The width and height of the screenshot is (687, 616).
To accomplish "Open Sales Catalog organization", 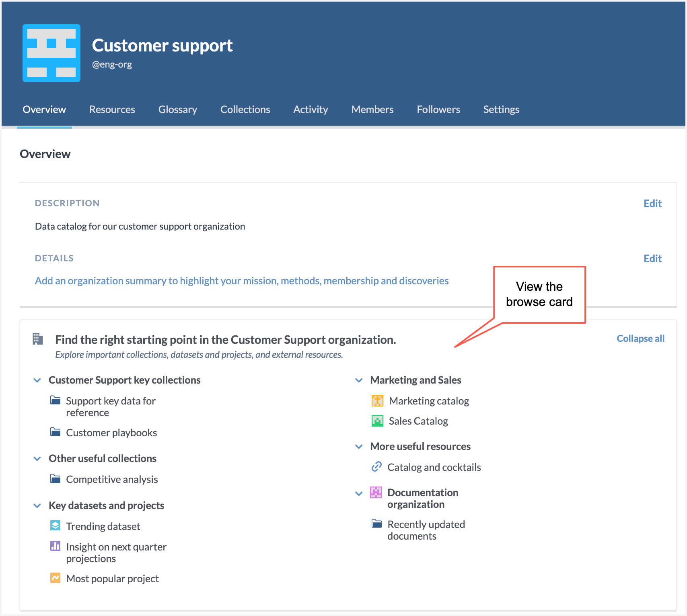I will 418,421.
